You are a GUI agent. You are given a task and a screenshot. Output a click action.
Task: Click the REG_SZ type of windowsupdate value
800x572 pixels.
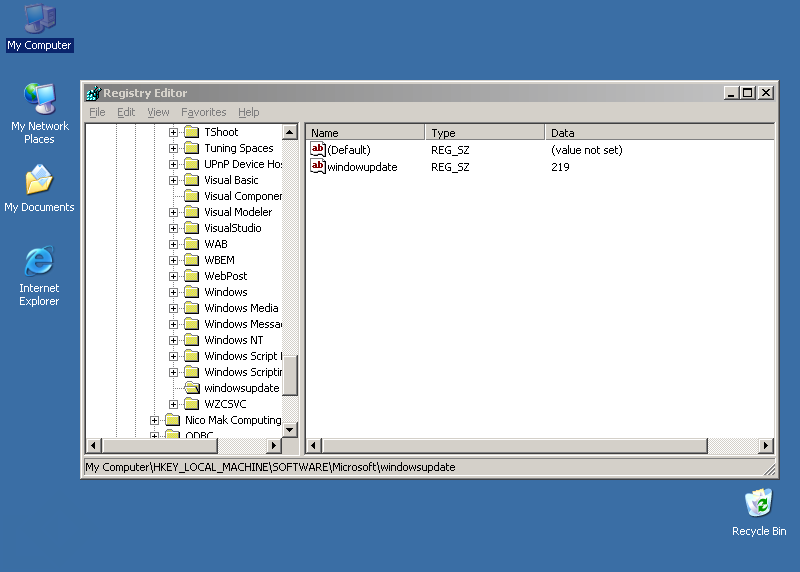click(450, 167)
